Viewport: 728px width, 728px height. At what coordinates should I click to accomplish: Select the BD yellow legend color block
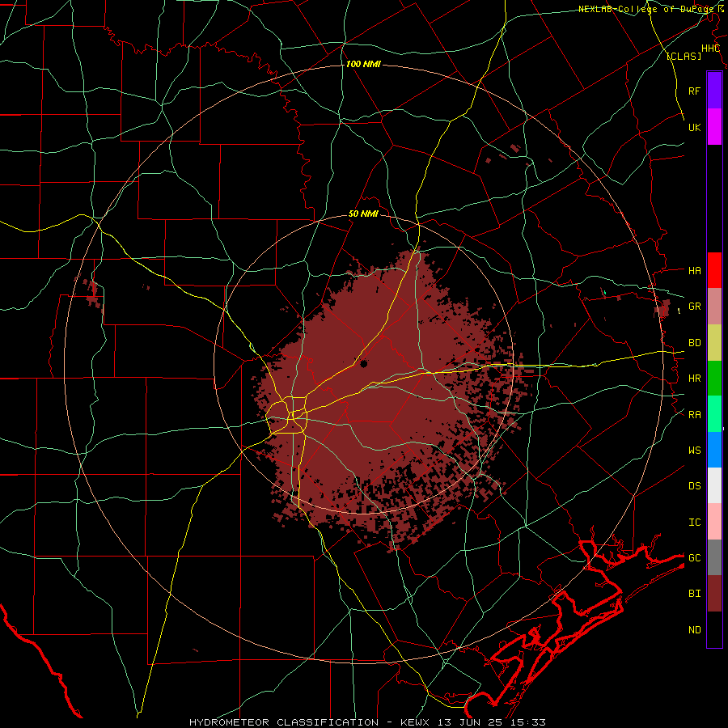coord(714,343)
